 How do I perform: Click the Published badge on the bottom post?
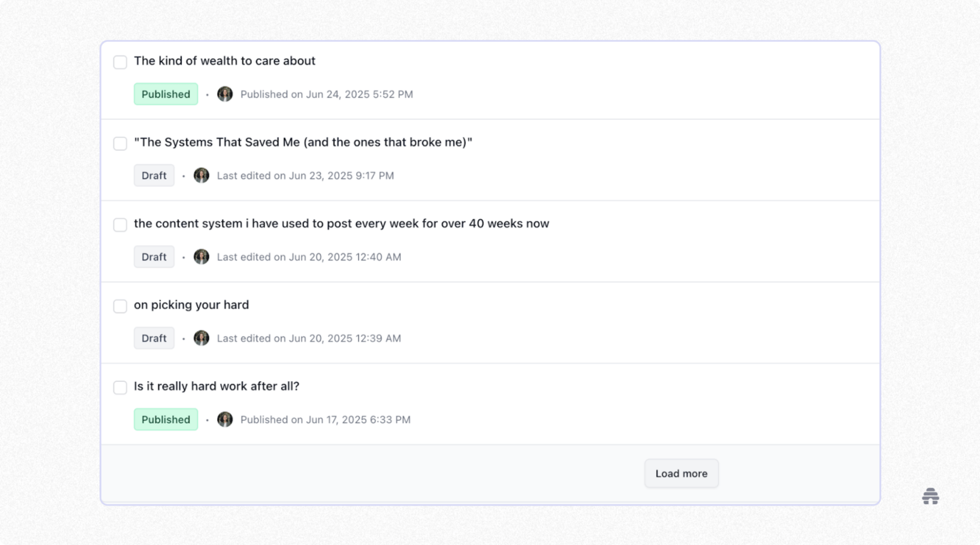click(x=165, y=419)
